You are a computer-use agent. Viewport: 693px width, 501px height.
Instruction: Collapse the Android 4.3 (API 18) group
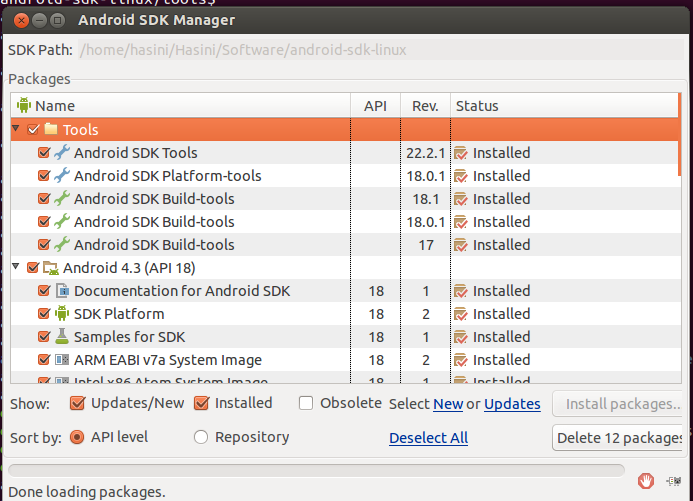coord(16,267)
